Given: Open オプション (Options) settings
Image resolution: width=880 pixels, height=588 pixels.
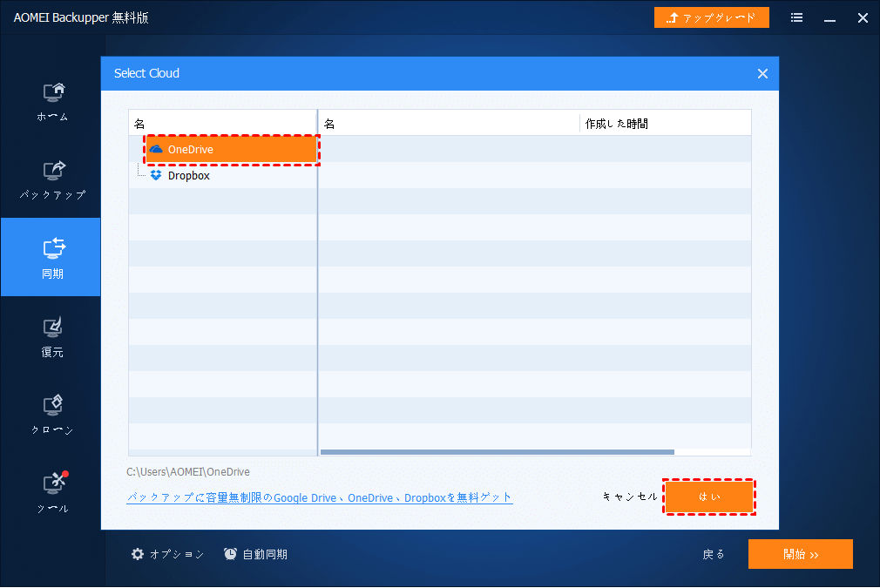Looking at the screenshot, I should point(167,554).
